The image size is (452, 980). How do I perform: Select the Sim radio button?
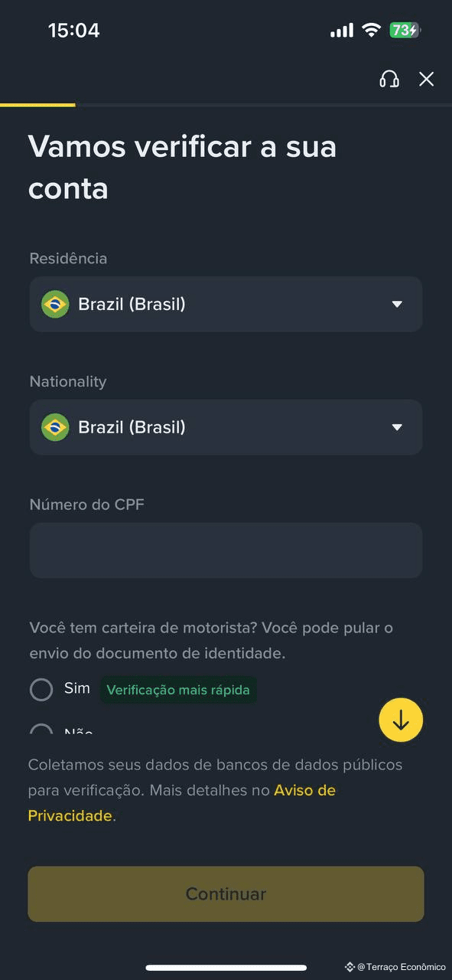(41, 690)
